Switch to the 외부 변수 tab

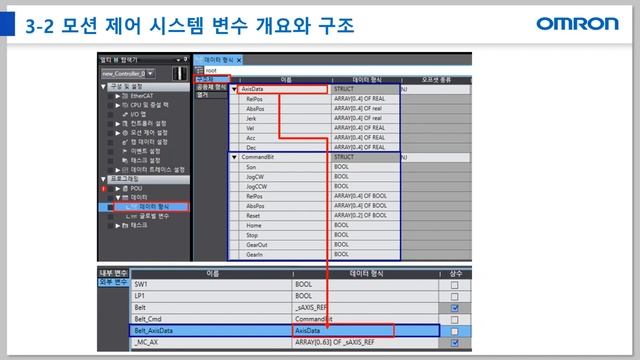click(x=114, y=282)
